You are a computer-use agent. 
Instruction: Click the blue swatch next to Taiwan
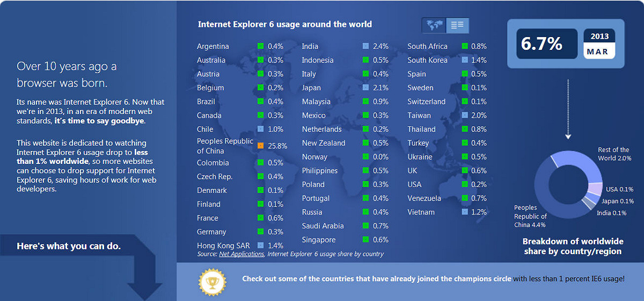[x=465, y=115]
